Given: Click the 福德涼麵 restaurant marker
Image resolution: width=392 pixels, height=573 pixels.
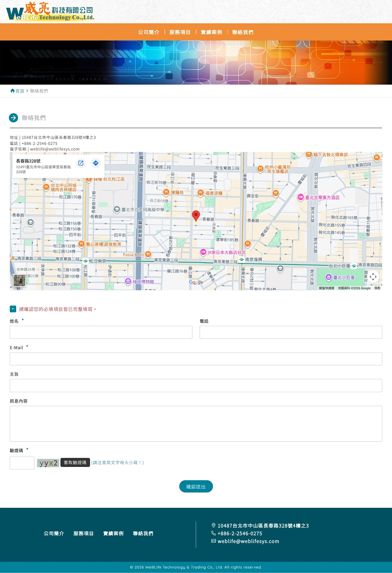Looking at the screenshot, I should tap(201, 193).
